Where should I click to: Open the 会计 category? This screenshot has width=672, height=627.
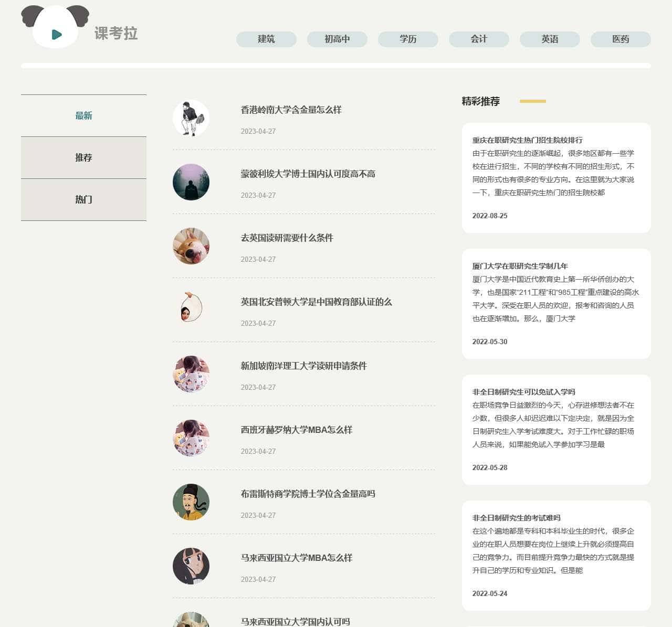point(479,39)
